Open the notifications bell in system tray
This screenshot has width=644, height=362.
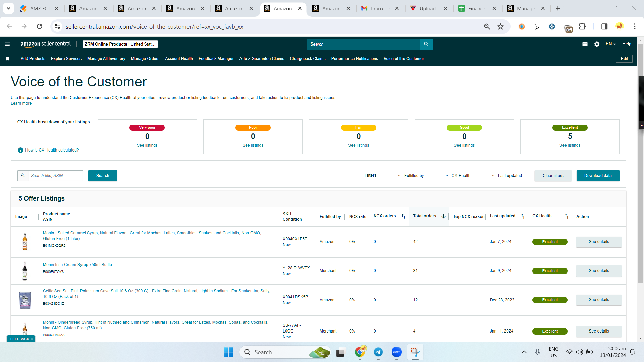[632, 352]
